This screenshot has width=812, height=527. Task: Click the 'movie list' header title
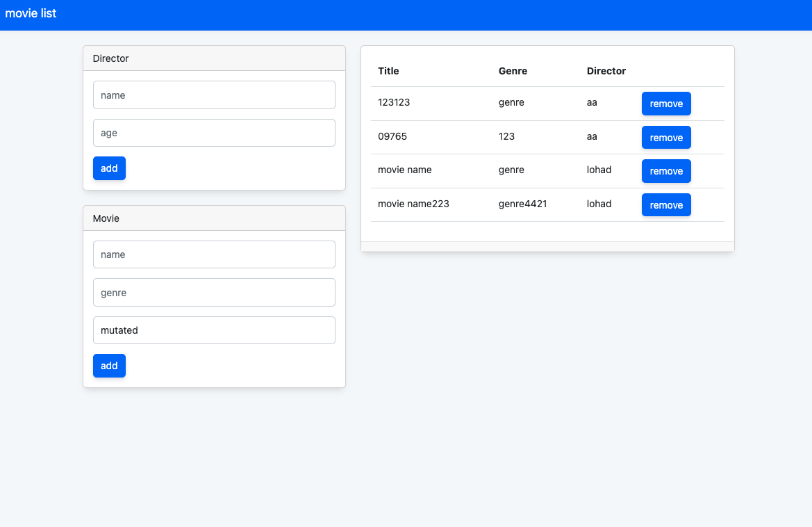click(x=31, y=13)
